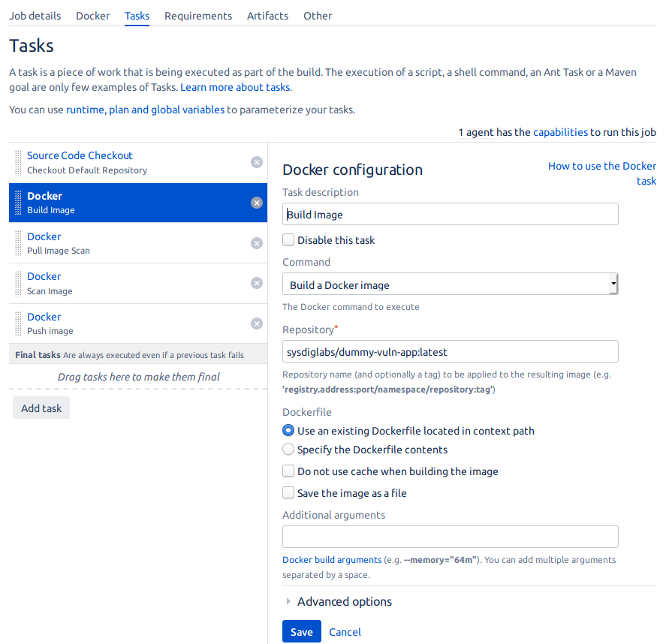Click inside the Additional arguments field
Image resolution: width=666 pixels, height=644 pixels.
(x=450, y=536)
